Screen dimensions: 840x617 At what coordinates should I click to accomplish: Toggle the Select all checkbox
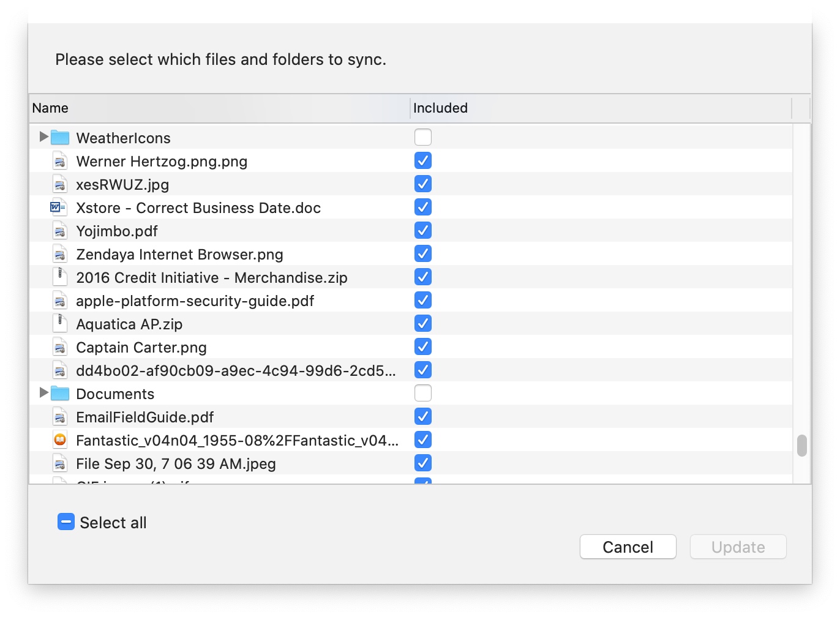pyautogui.click(x=66, y=522)
